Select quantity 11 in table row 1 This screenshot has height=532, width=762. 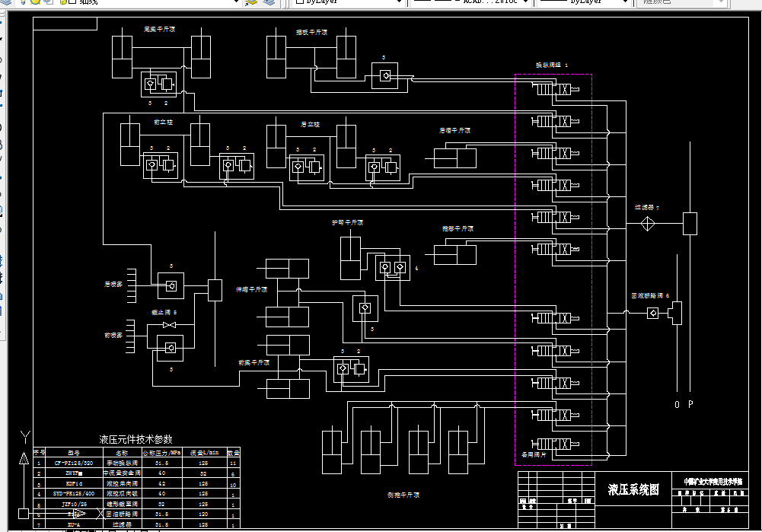[x=233, y=463]
